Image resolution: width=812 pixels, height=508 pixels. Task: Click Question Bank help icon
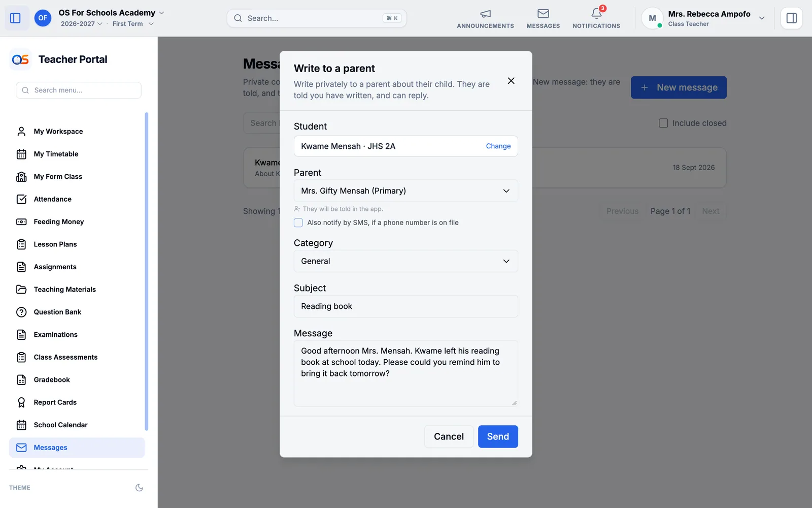pyautogui.click(x=21, y=312)
